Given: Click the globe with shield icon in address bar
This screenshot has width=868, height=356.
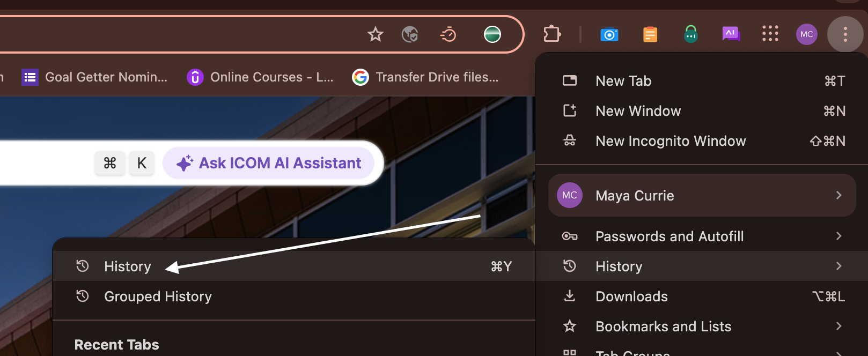Looking at the screenshot, I should point(410,35).
